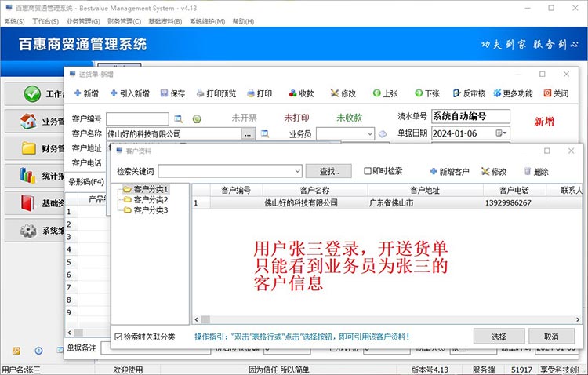Click the 流水单号 field

470,116
